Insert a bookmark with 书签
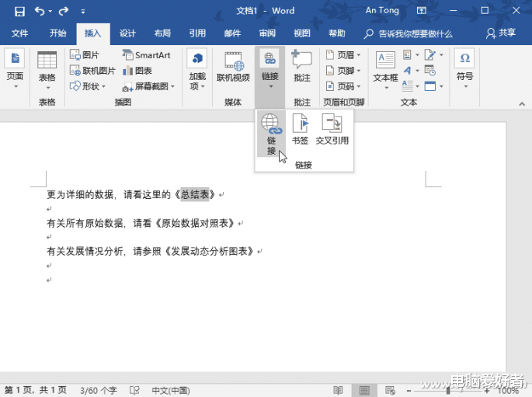 (301, 130)
